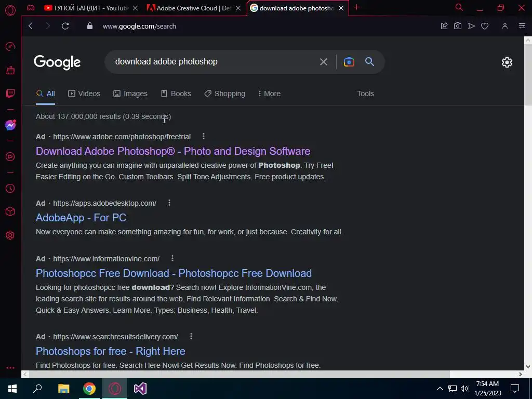The height and width of the screenshot is (399, 532).
Task: Switch to Books results tab
Action: [x=176, y=94]
